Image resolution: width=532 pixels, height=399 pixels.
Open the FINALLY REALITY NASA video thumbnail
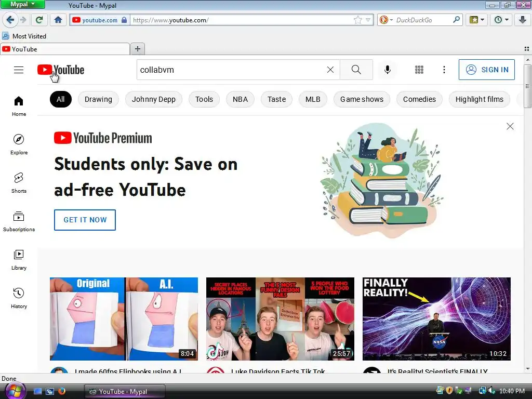click(x=436, y=319)
